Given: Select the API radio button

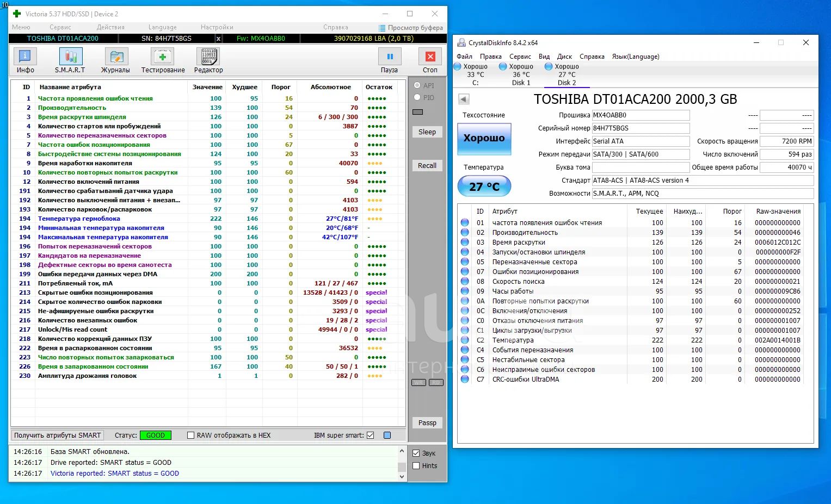Looking at the screenshot, I should 417,85.
